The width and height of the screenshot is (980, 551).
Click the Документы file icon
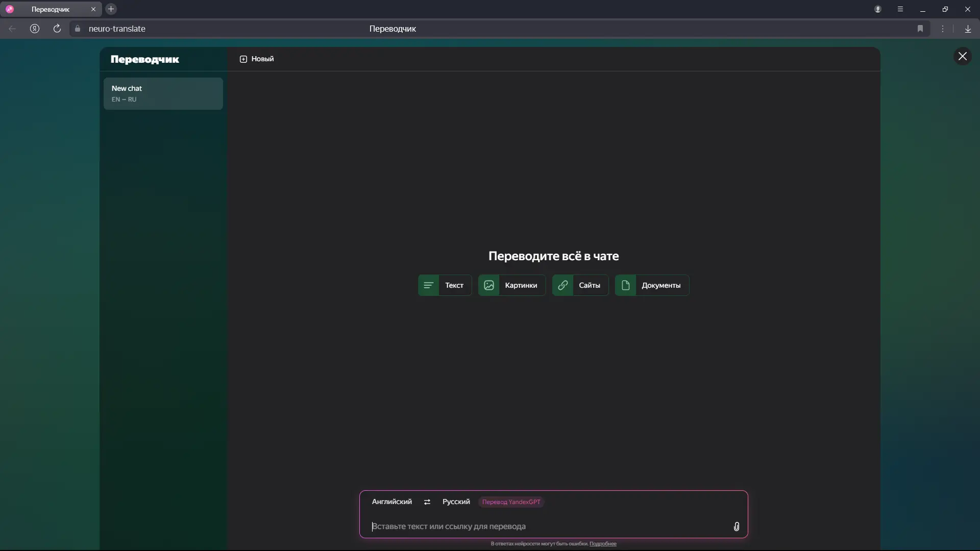pos(626,285)
